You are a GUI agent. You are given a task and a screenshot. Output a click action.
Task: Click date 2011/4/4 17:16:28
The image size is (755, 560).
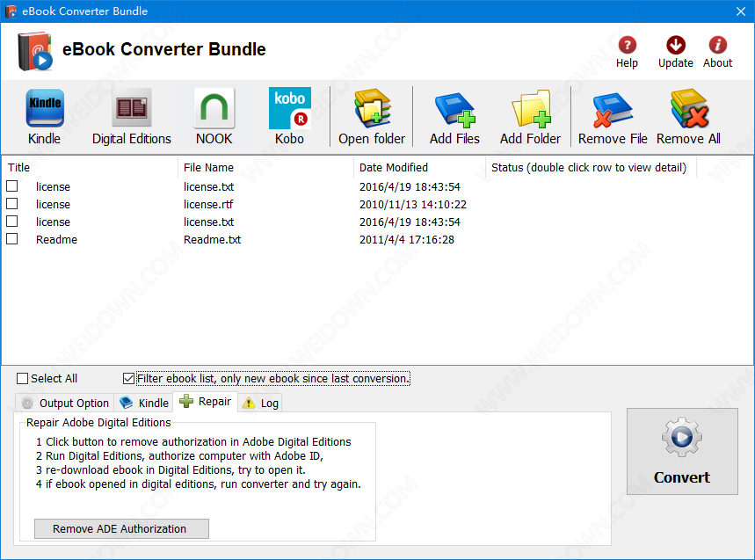coord(407,239)
